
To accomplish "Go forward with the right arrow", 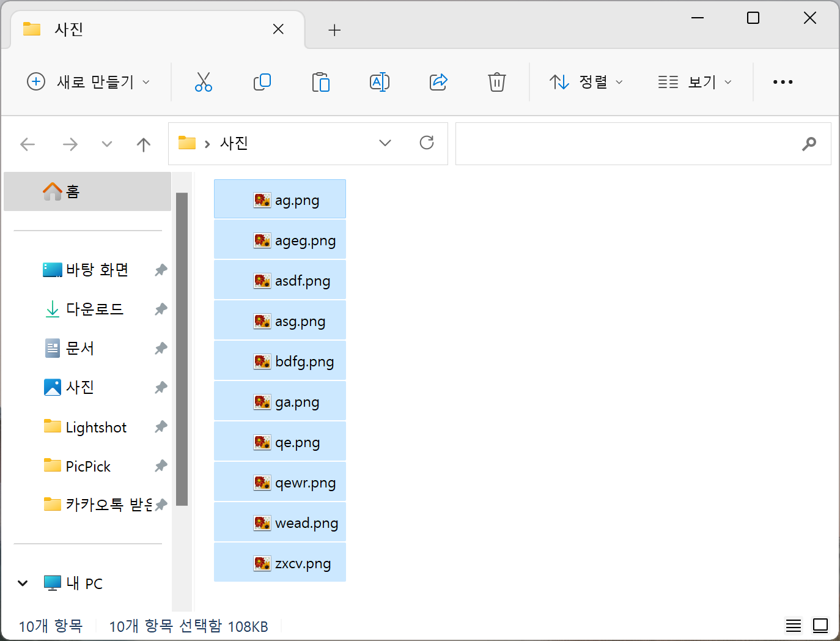I will (x=70, y=144).
